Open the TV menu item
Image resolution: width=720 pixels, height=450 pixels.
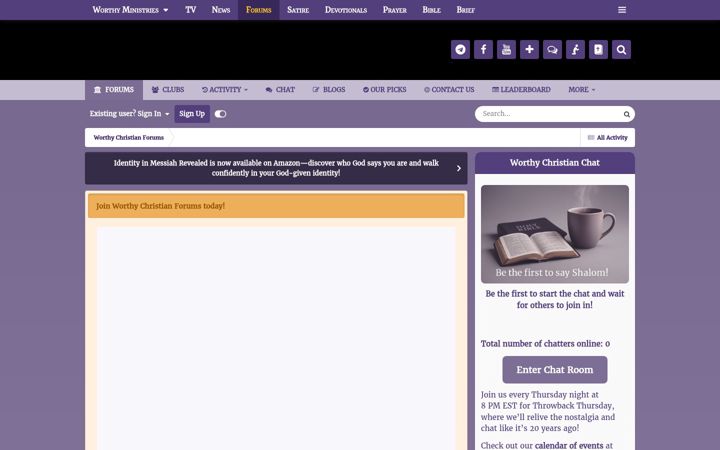point(191,10)
